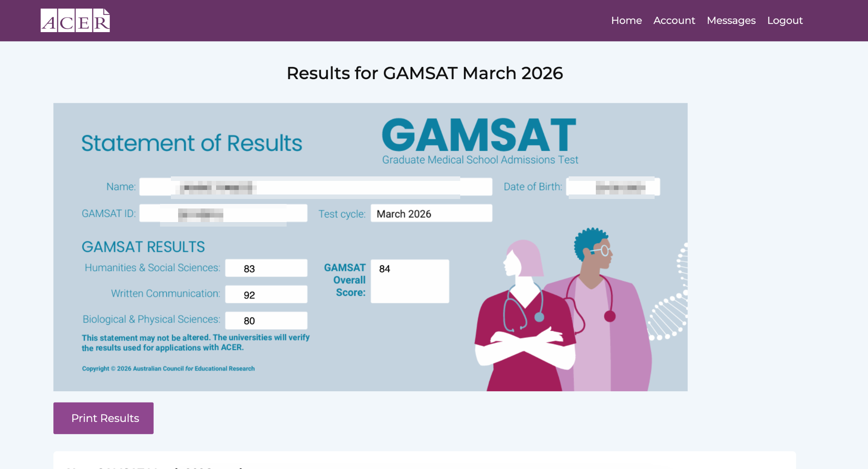Click the 'GAMSAT Overall Score:' label
The image size is (868, 469).
[x=345, y=280]
